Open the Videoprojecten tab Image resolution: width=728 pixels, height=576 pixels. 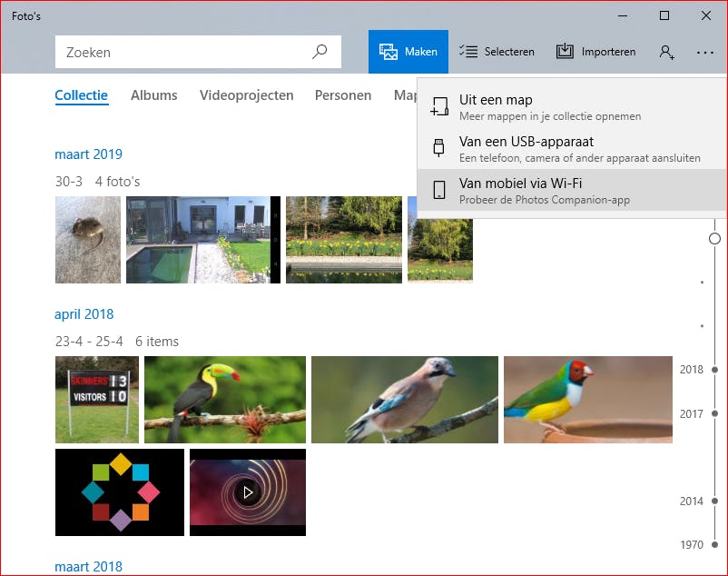pos(247,95)
